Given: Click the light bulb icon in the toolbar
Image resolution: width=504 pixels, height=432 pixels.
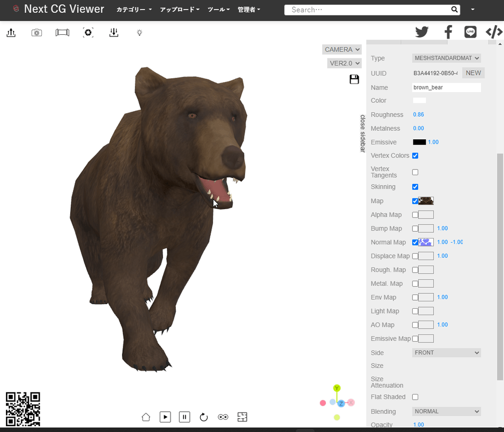Looking at the screenshot, I should (x=139, y=32).
